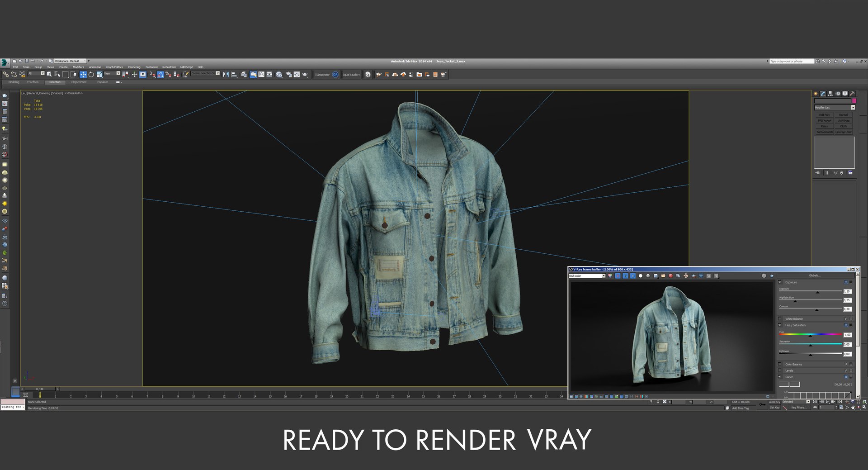Open the Hierarchy command panel tab
The height and width of the screenshot is (470, 868).
coord(830,94)
